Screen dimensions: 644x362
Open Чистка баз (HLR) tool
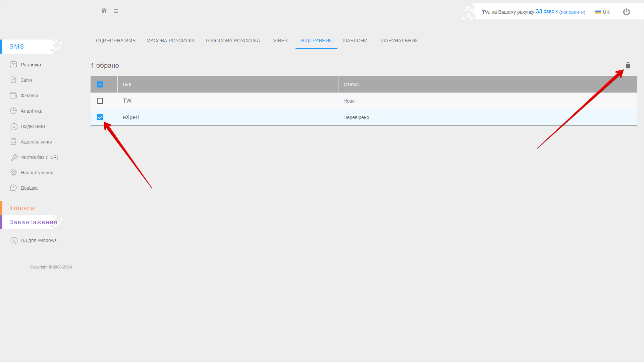tap(39, 157)
